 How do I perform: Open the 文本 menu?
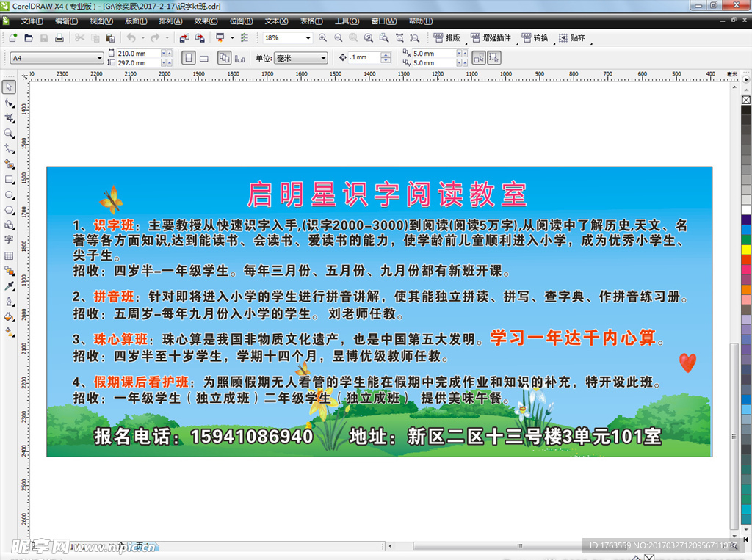click(275, 21)
